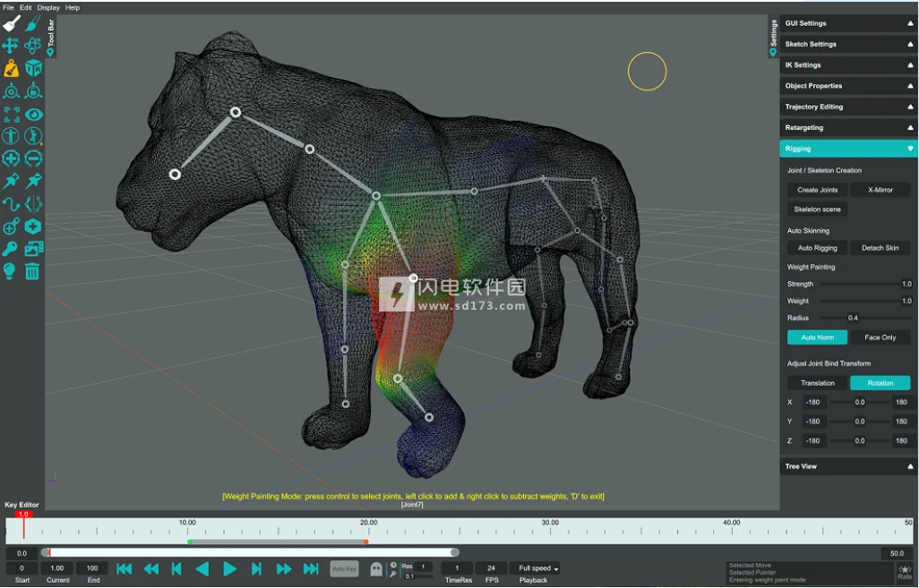This screenshot has height=588, width=919.
Task: Activate the four-arrow move IK tool
Action: tap(11, 46)
